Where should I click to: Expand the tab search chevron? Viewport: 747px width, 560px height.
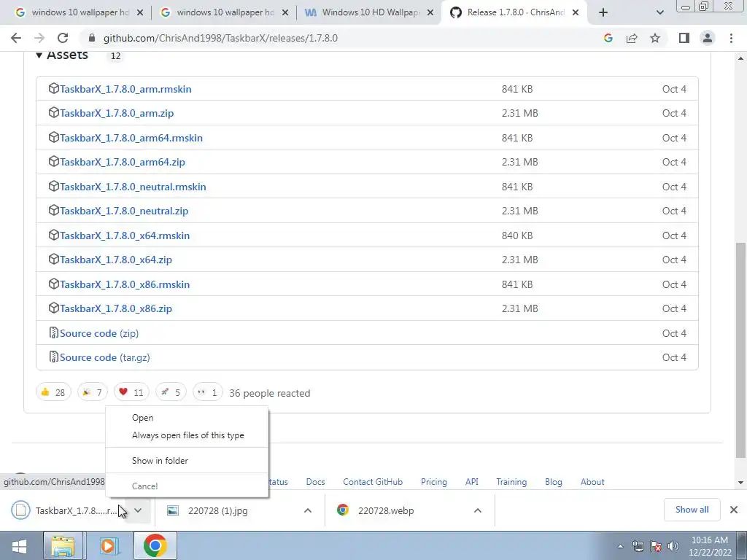click(659, 13)
